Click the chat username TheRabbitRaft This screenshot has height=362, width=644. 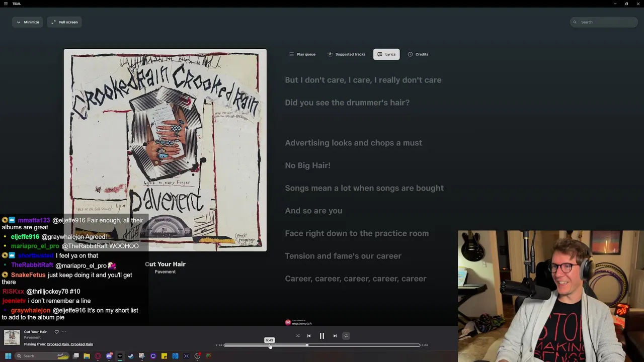tap(32, 265)
